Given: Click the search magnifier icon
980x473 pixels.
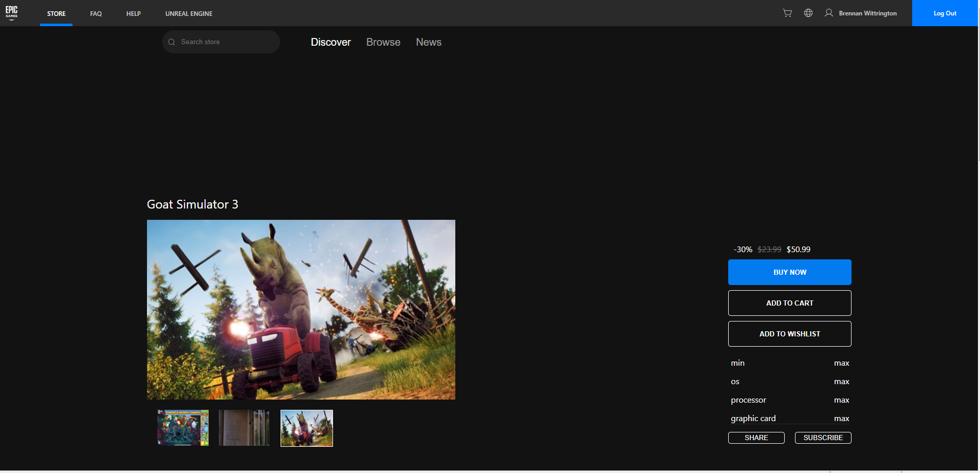Looking at the screenshot, I should (172, 42).
